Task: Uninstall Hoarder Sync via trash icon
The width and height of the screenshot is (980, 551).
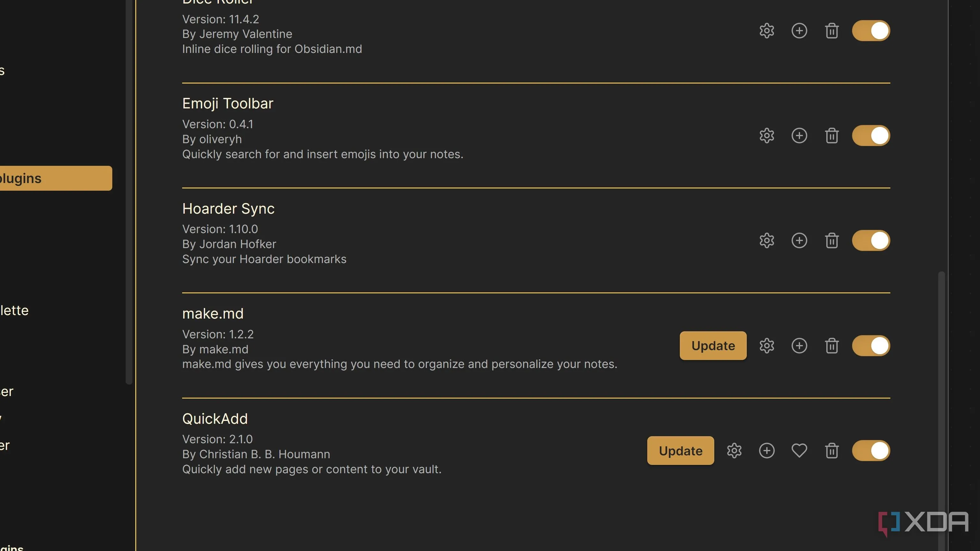Action: tap(832, 241)
